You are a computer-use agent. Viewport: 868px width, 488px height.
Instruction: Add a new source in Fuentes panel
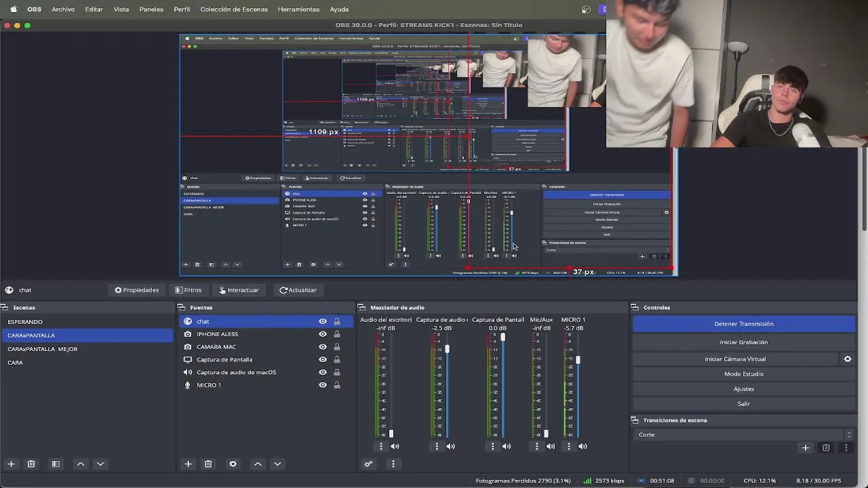coord(188,464)
